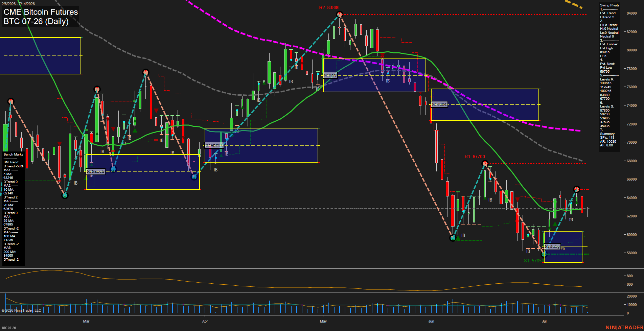
Task: Select the M:July monthly range label
Action: 552,246
